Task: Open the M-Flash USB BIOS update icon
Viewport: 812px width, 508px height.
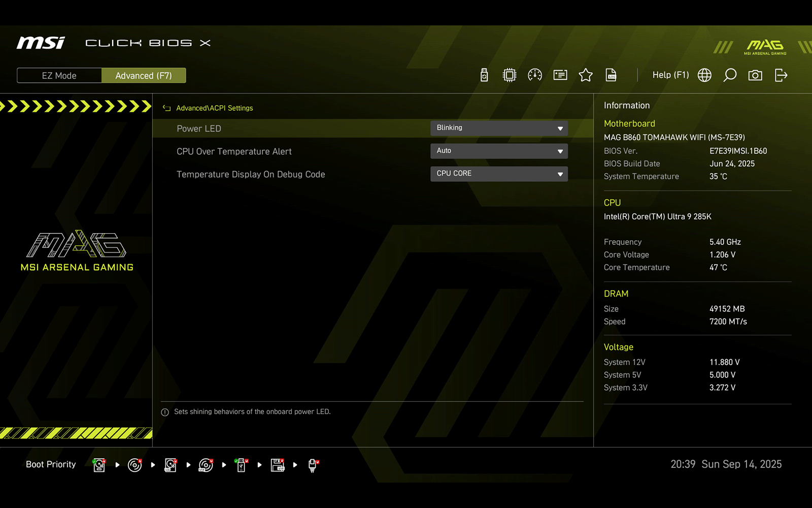Action: (x=484, y=75)
